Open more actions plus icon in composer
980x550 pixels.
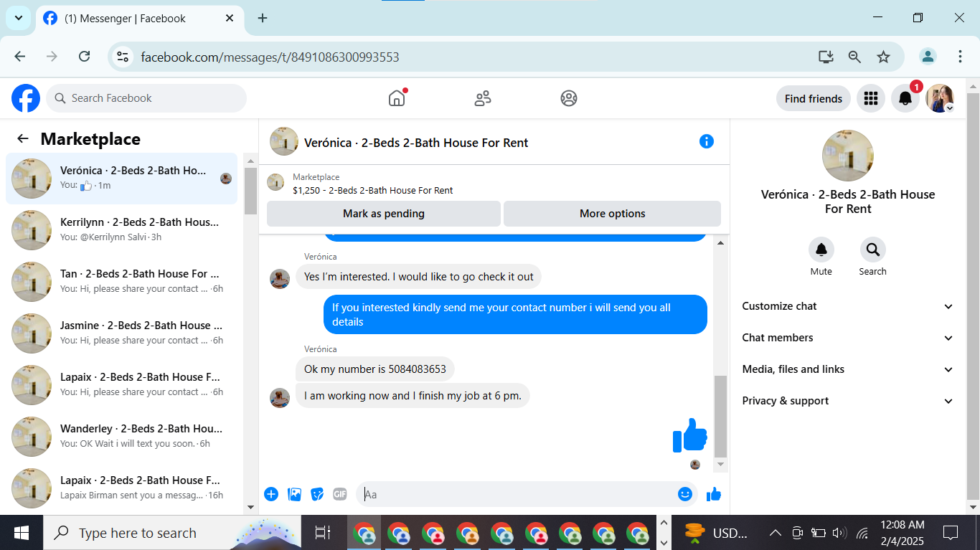(271, 494)
